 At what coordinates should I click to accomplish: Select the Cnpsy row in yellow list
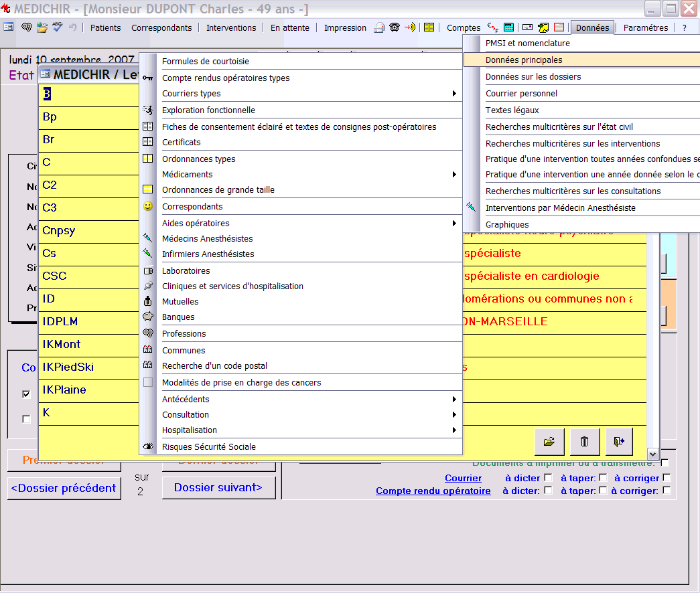point(88,231)
